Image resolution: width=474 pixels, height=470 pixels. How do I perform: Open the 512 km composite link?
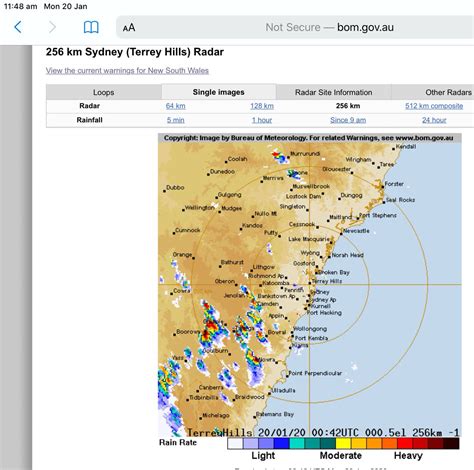(x=434, y=106)
